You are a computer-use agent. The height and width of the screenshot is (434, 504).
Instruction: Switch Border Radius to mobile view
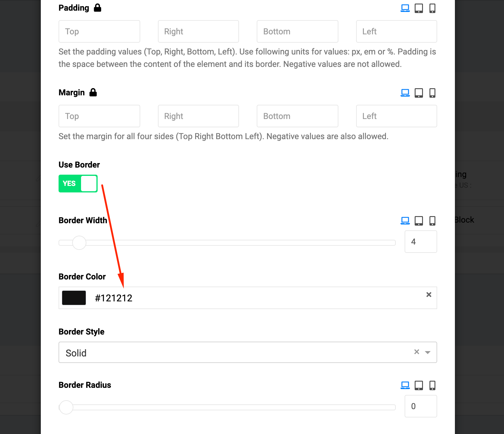(x=432, y=385)
